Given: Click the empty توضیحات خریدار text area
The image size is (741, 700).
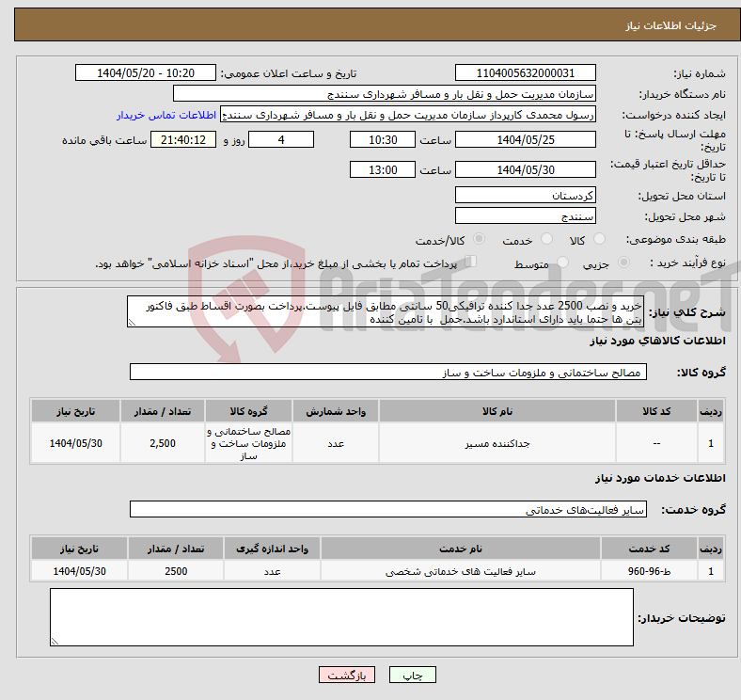Looking at the screenshot, I should pyautogui.click(x=341, y=618).
